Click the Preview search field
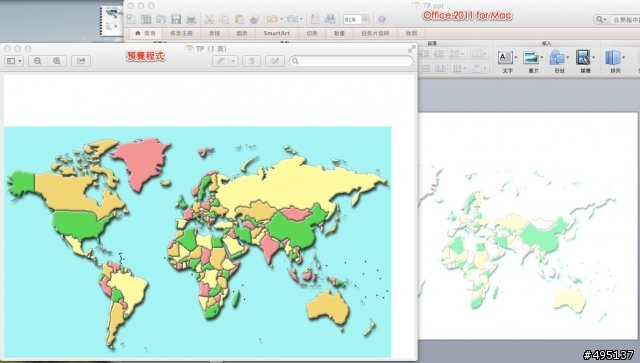This screenshot has height=363, width=640. click(351, 61)
